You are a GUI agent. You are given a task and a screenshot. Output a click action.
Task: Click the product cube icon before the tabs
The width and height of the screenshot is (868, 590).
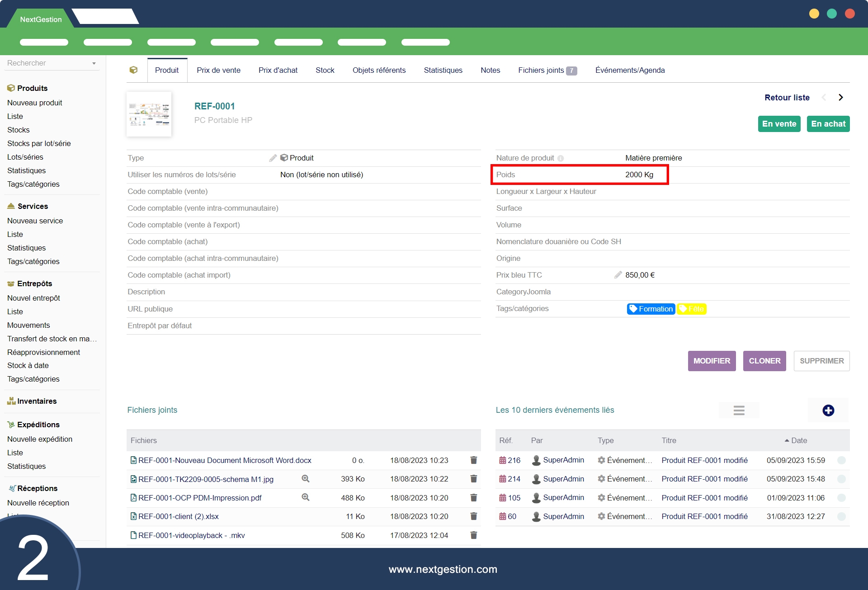[x=133, y=70]
